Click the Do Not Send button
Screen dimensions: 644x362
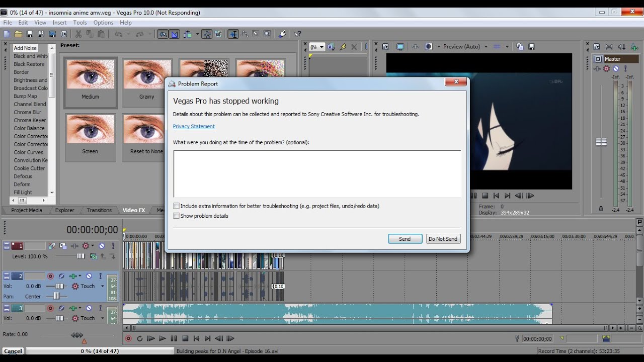(443, 239)
